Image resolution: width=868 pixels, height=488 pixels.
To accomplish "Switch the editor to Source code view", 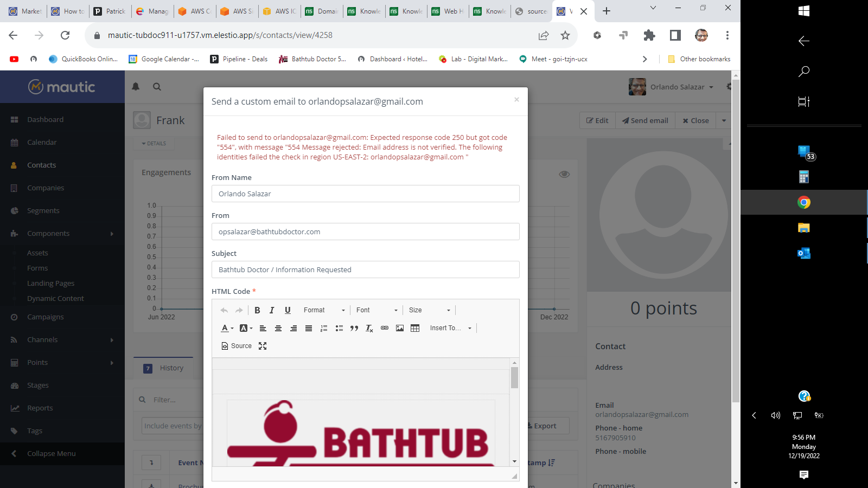I will tap(237, 346).
